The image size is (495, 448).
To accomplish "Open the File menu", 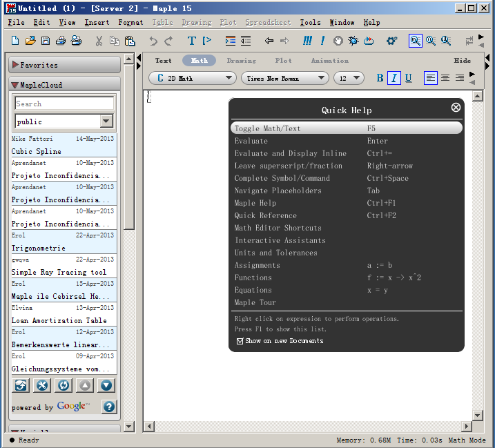I will 16,22.
